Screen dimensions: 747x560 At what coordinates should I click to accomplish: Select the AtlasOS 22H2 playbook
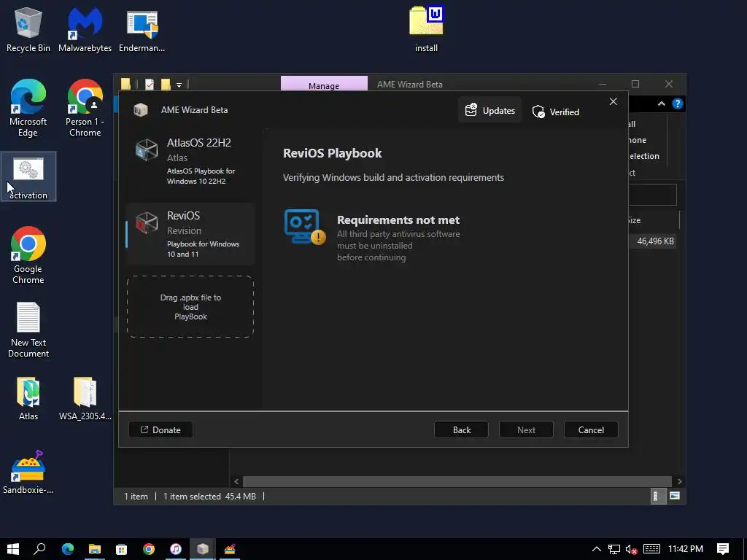point(190,161)
